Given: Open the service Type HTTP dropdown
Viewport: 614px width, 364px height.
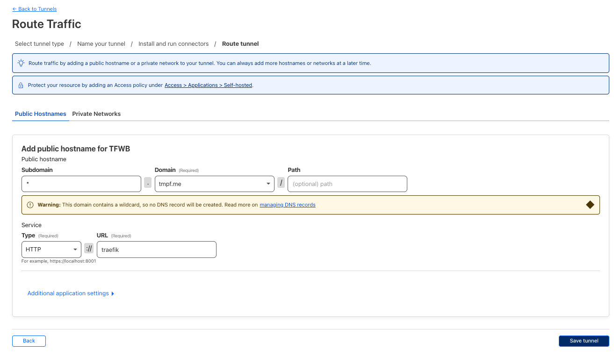Looking at the screenshot, I should (51, 250).
